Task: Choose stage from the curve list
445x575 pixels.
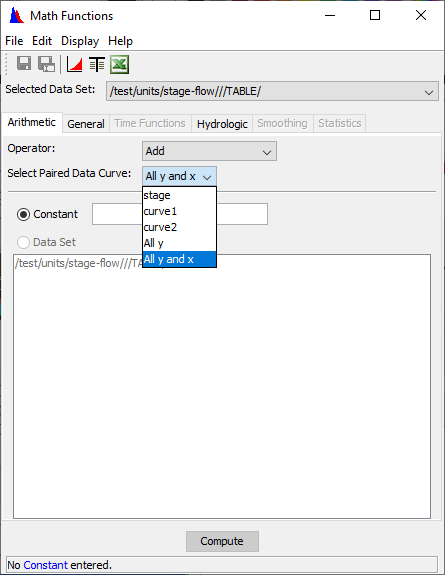Action: point(179,195)
